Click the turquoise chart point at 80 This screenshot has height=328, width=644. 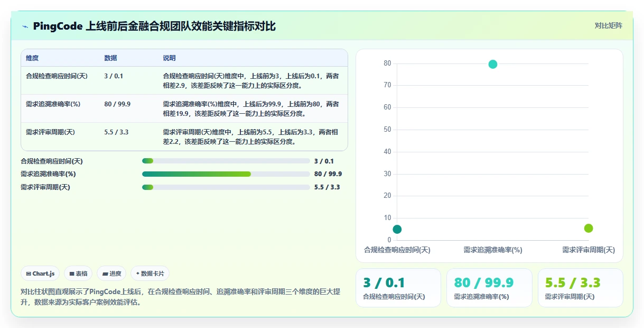(x=493, y=64)
